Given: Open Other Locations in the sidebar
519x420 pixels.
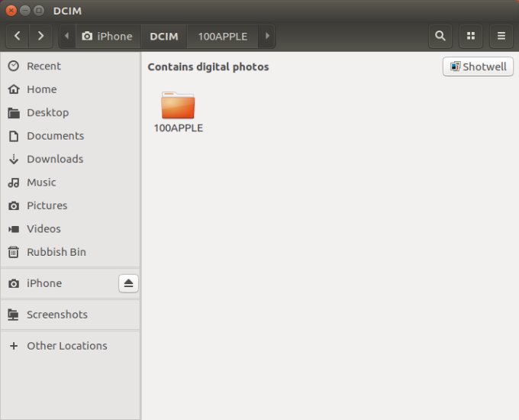Looking at the screenshot, I should point(70,346).
